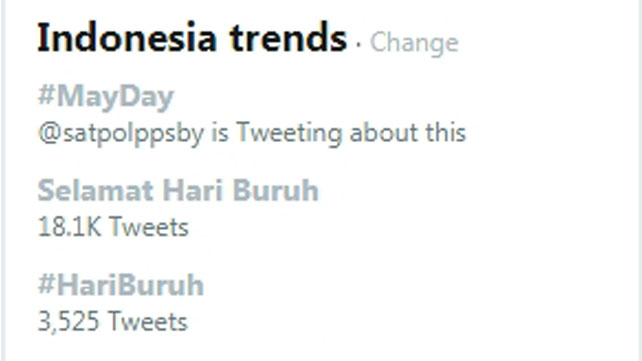Click the hash symbol of #HariBuruh
Image resolution: width=642 pixels, height=361 pixels.
tap(46, 284)
